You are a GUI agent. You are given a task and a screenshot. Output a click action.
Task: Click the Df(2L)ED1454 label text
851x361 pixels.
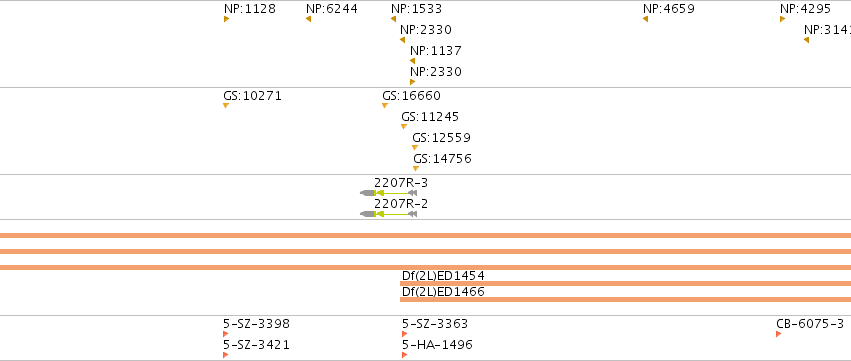(x=443, y=275)
